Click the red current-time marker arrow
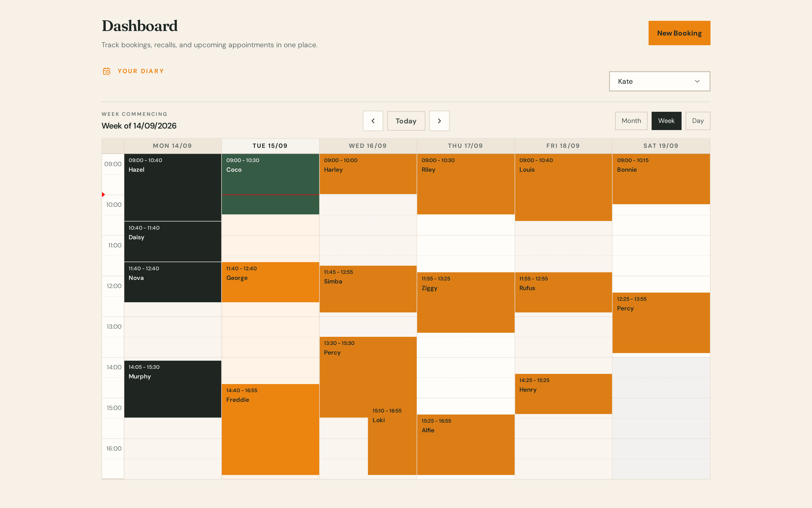This screenshot has width=812, height=508. [103, 195]
